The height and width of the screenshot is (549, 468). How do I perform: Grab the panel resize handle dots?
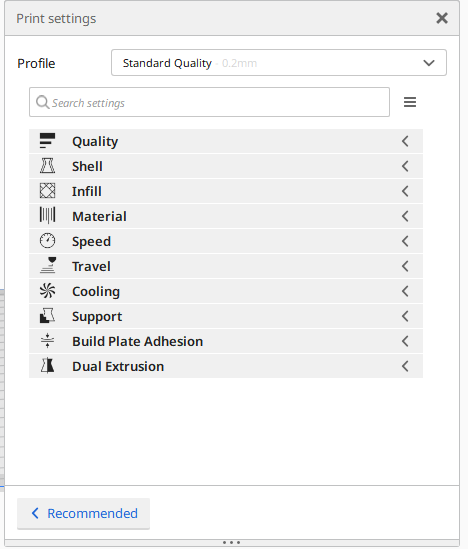point(232,542)
